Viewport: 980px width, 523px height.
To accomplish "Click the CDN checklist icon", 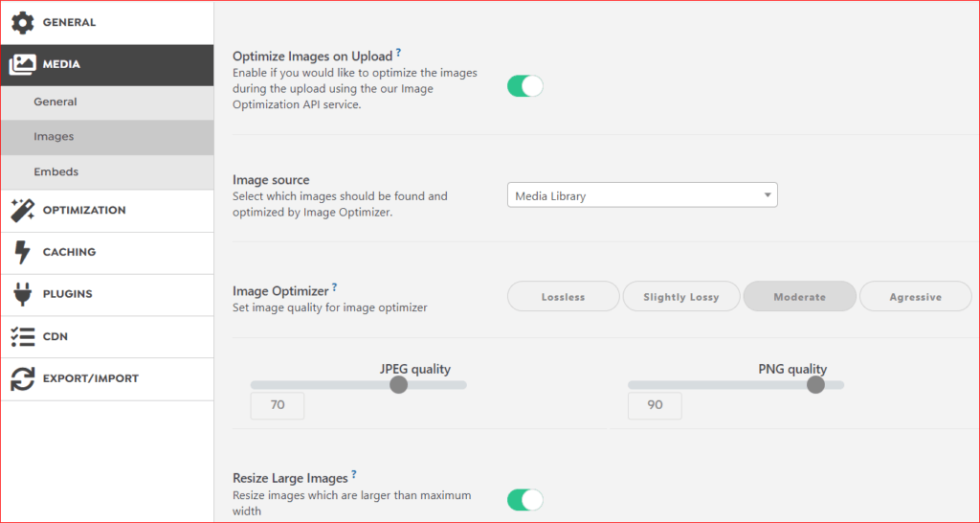I will (23, 336).
